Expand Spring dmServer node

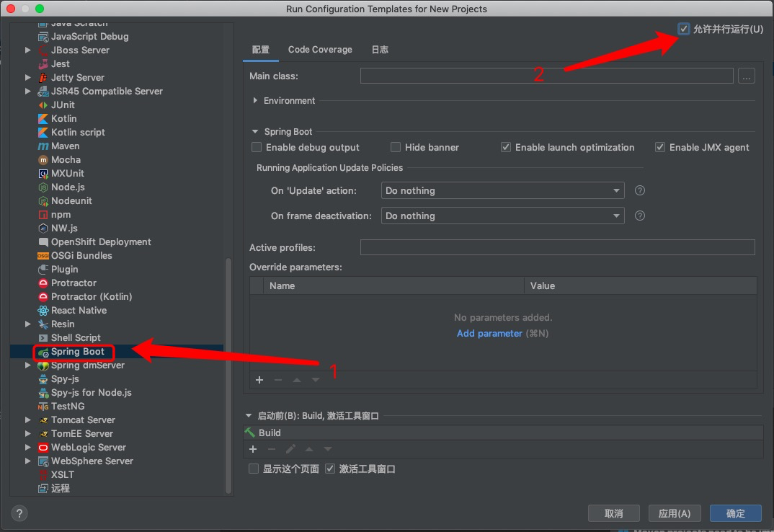click(x=28, y=365)
